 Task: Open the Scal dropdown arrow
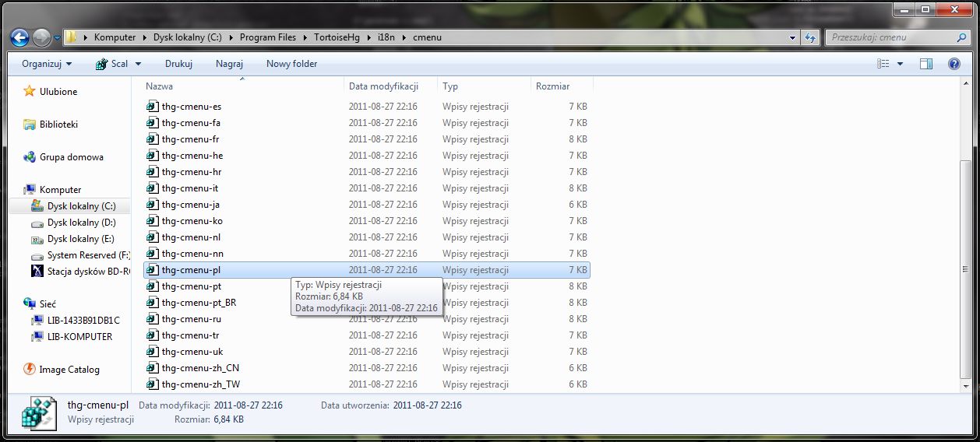click(138, 64)
